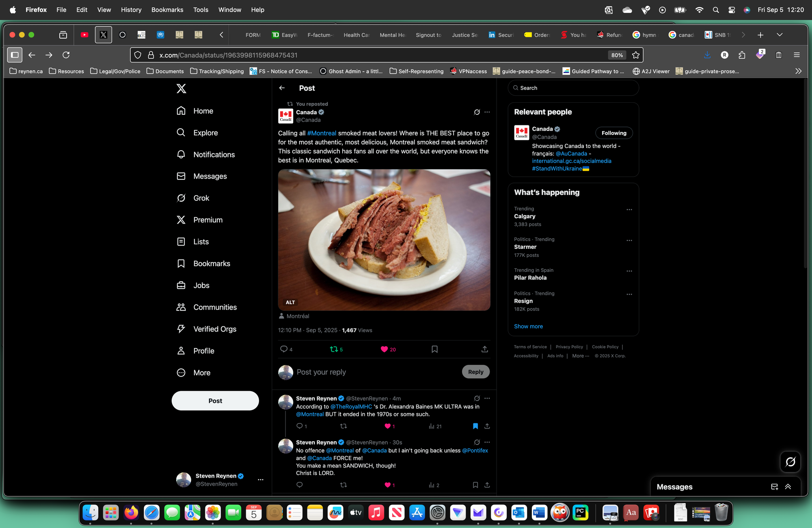Open Grok from the sidebar
The height and width of the screenshot is (528, 812).
[x=193, y=198]
